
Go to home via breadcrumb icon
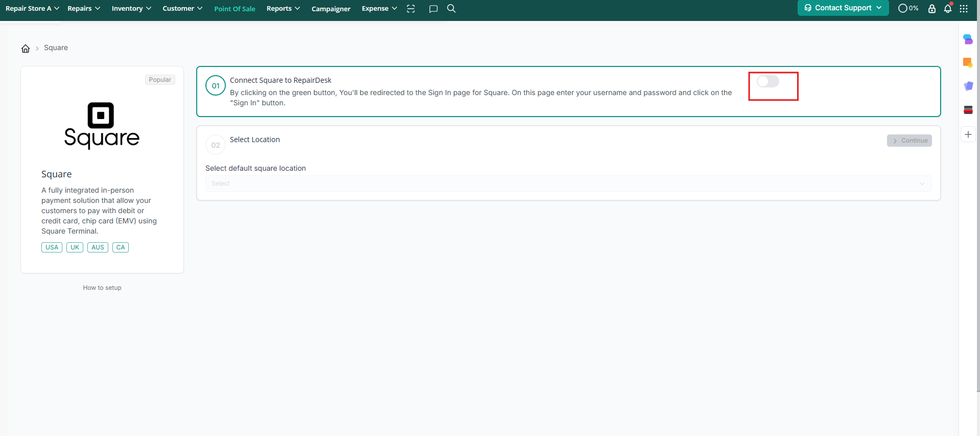coord(26,49)
